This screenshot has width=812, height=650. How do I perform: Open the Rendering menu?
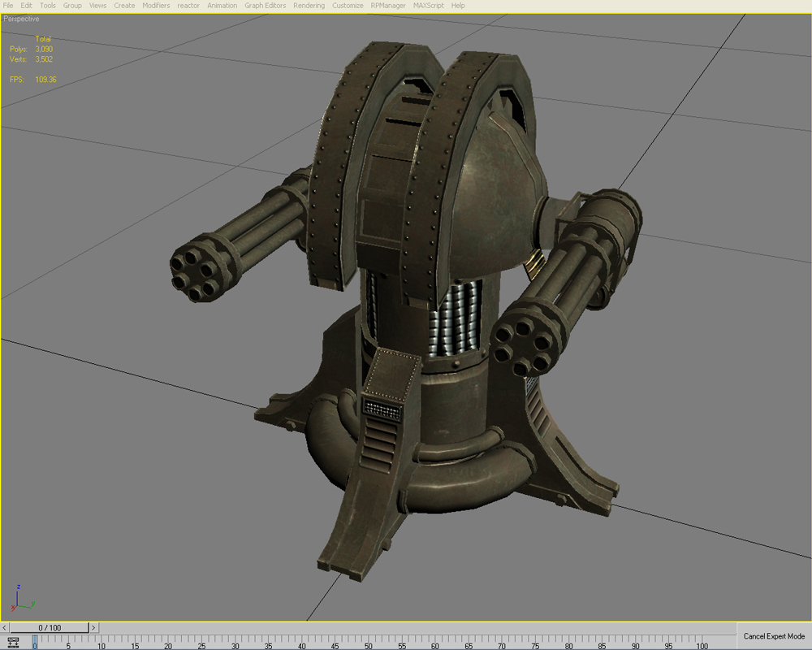pos(309,6)
